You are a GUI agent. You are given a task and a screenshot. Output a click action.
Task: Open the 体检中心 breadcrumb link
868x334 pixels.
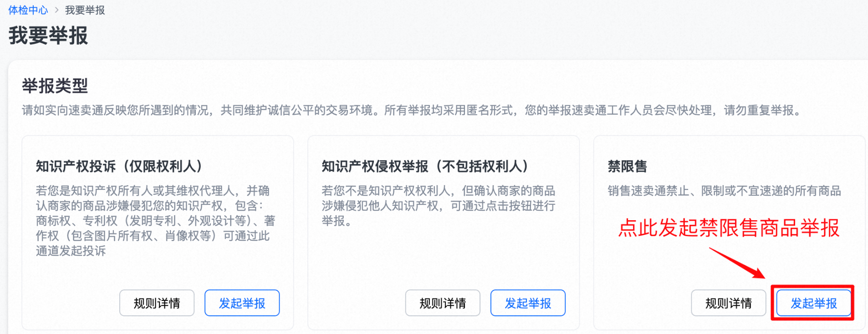pos(28,10)
